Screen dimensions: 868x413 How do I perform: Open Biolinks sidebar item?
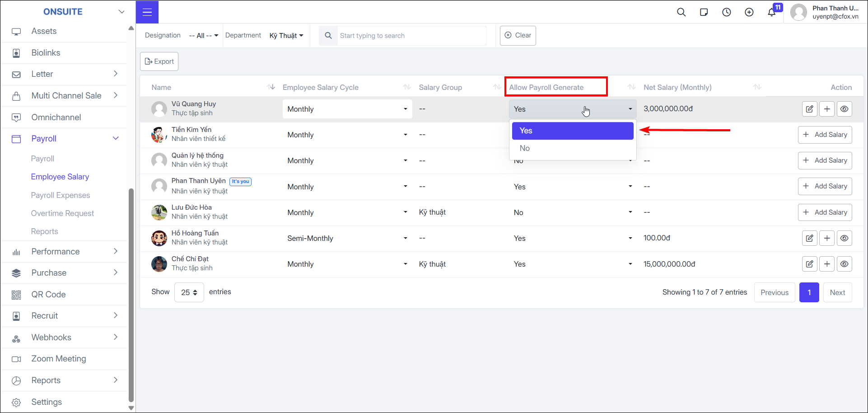(64, 53)
